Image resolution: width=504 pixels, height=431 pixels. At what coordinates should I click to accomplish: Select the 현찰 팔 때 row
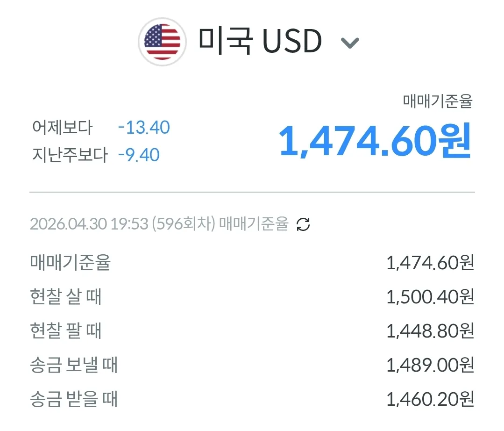click(252, 330)
